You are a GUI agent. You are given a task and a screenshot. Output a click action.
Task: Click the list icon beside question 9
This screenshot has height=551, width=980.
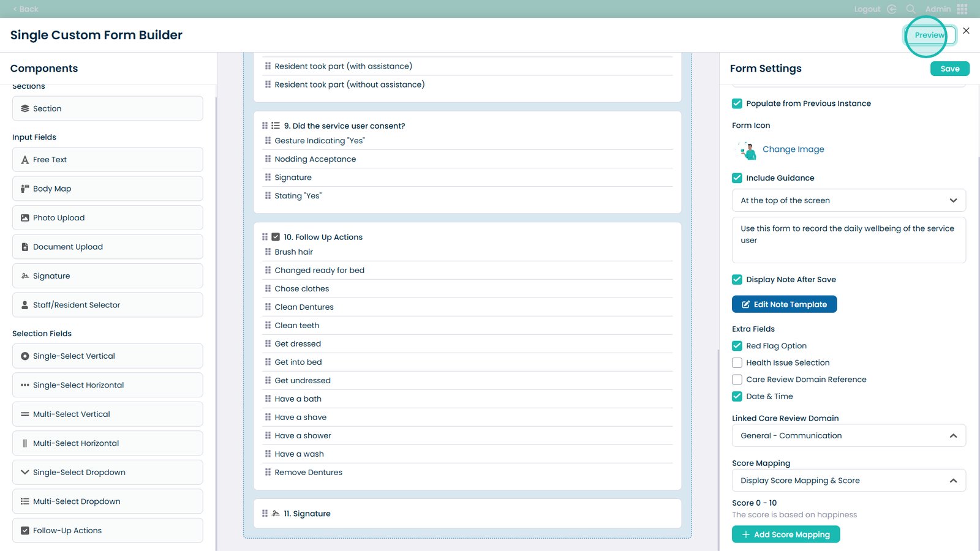(276, 126)
